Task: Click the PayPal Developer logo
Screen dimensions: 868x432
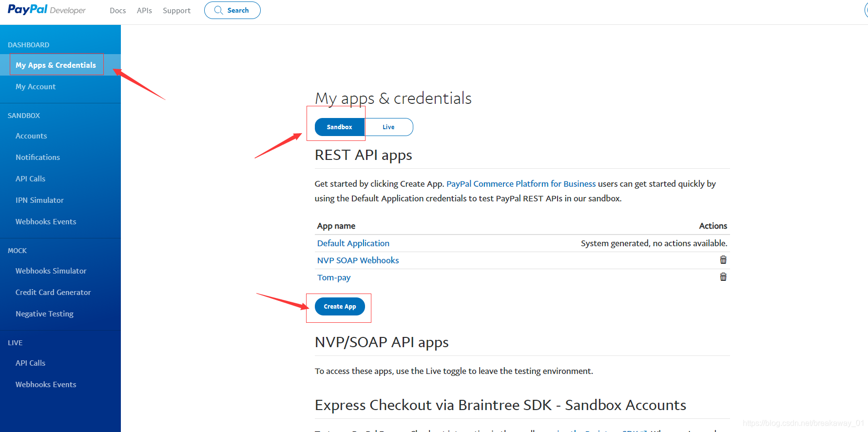Action: coord(46,10)
